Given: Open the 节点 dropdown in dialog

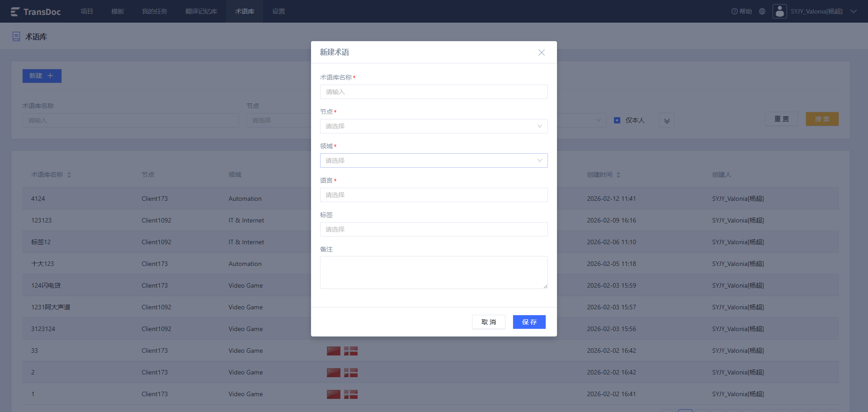Looking at the screenshot, I should (434, 126).
